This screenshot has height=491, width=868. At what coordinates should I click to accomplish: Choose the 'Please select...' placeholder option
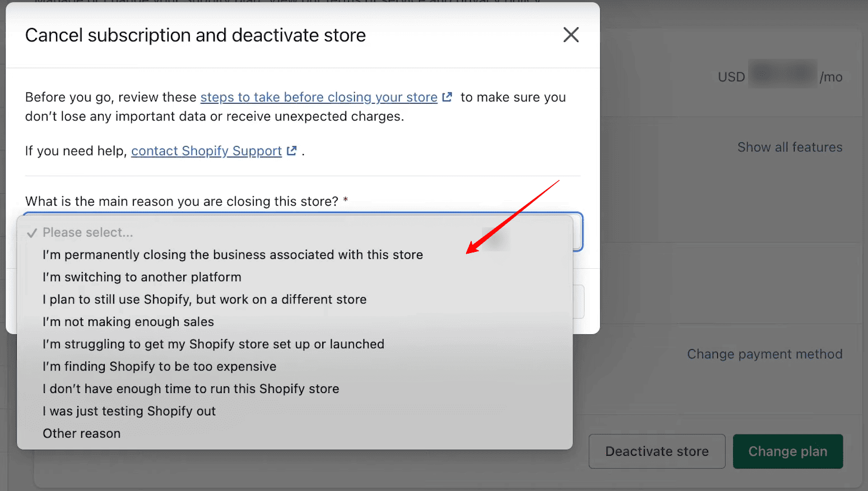tap(87, 232)
